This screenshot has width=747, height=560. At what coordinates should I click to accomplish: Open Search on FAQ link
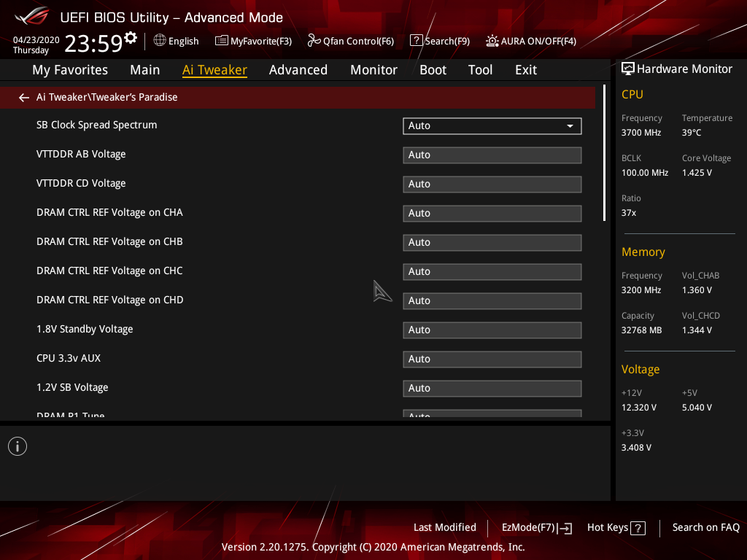[x=705, y=527]
